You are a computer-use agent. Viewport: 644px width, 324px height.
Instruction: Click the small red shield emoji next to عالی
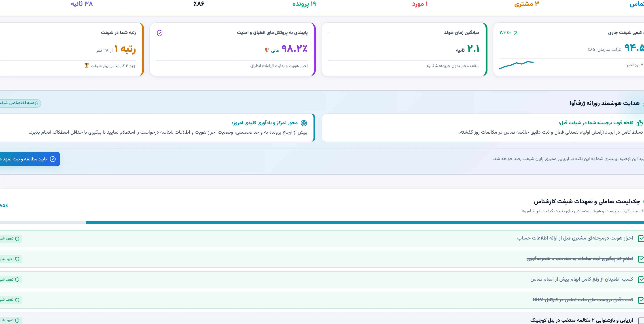267,50
